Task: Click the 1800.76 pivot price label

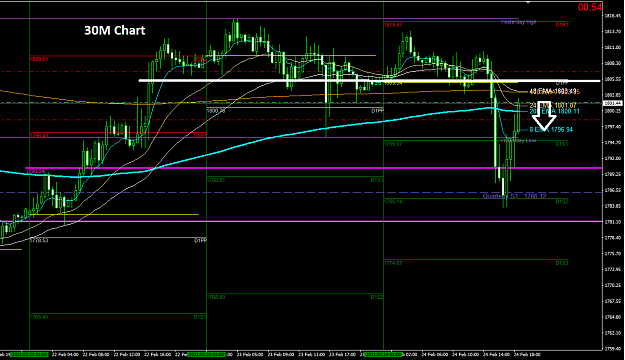Action: pyautogui.click(x=216, y=111)
